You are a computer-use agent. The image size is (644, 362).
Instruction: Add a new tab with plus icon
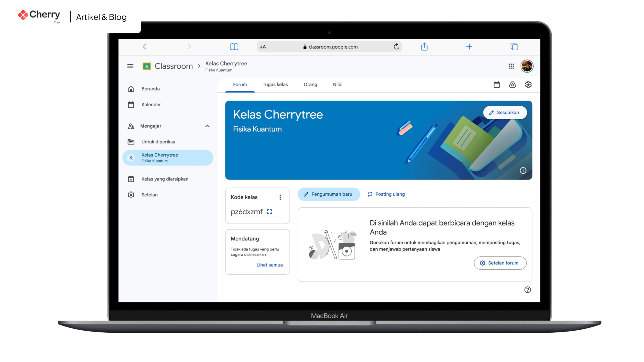pos(469,47)
